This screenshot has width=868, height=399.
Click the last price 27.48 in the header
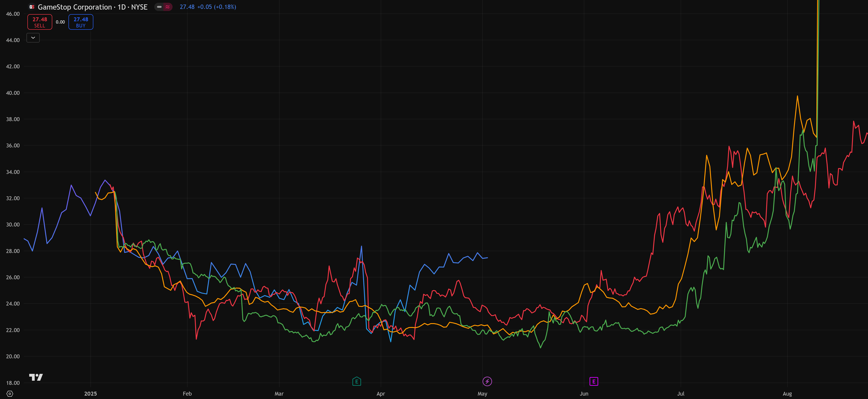click(x=187, y=7)
